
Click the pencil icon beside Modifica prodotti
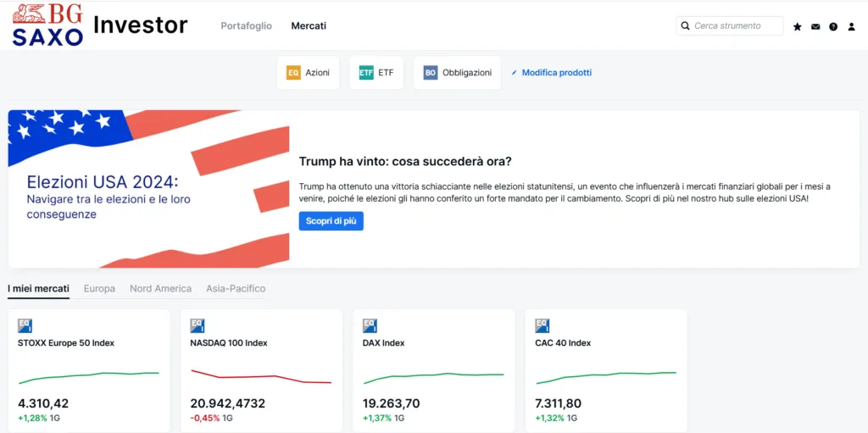pos(515,73)
